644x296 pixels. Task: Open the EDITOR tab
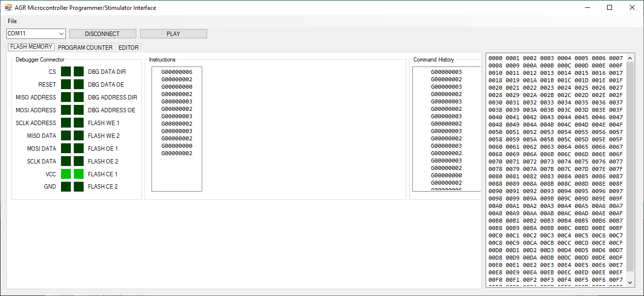pos(128,47)
